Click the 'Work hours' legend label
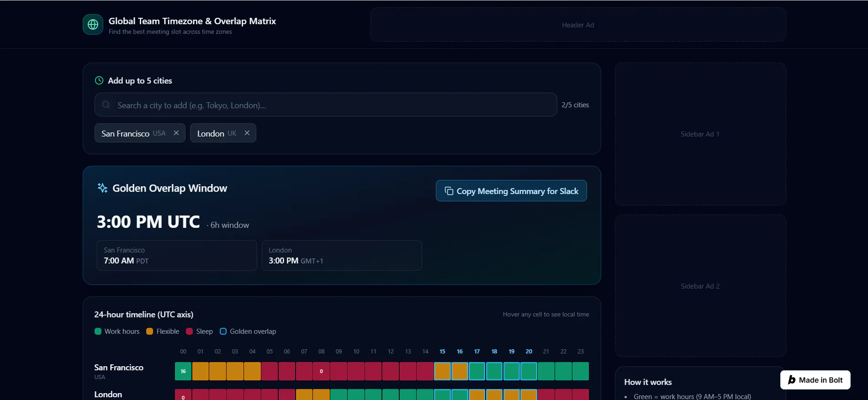The image size is (868, 400). [122, 332]
